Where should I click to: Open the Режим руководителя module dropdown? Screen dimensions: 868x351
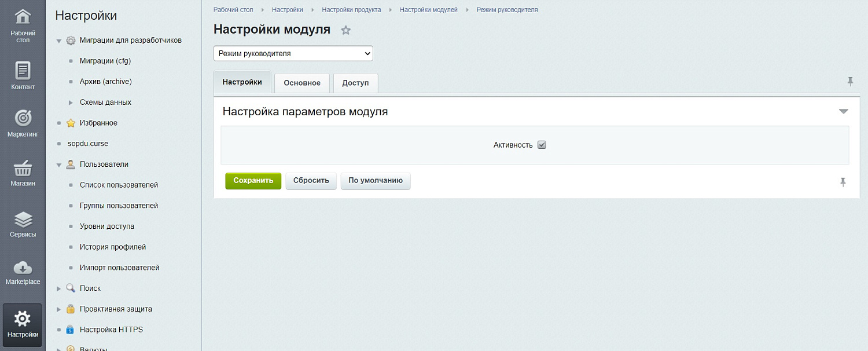293,53
